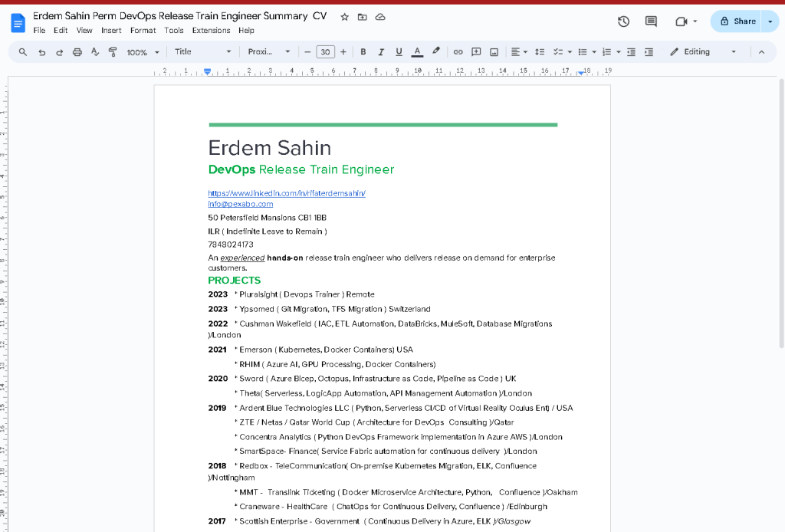Open the zoom level dropdown
The image size is (785, 532).
143,52
